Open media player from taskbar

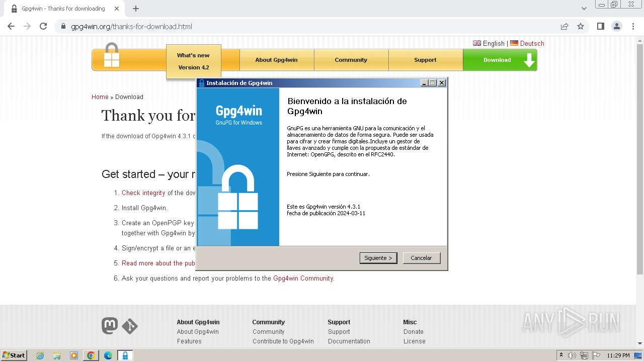pyautogui.click(x=74, y=355)
